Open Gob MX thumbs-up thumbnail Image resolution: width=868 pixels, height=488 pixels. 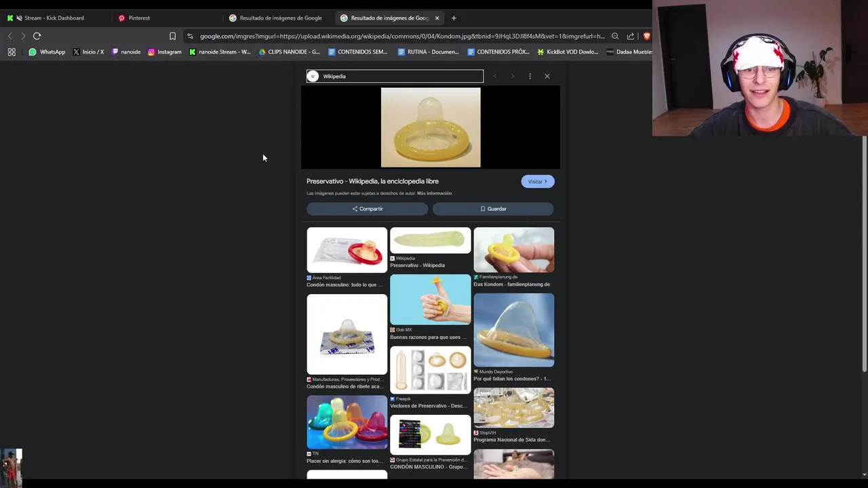(430, 300)
